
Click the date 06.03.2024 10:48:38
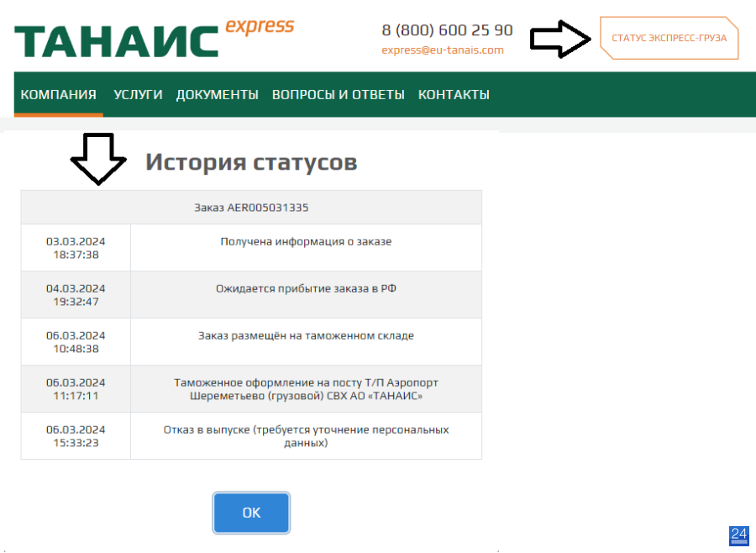pos(76,342)
